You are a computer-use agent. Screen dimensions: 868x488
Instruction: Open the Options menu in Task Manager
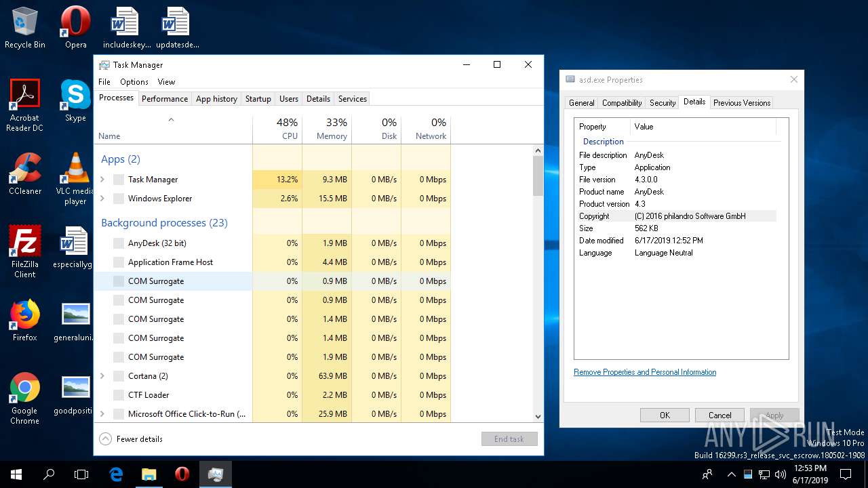coord(134,81)
